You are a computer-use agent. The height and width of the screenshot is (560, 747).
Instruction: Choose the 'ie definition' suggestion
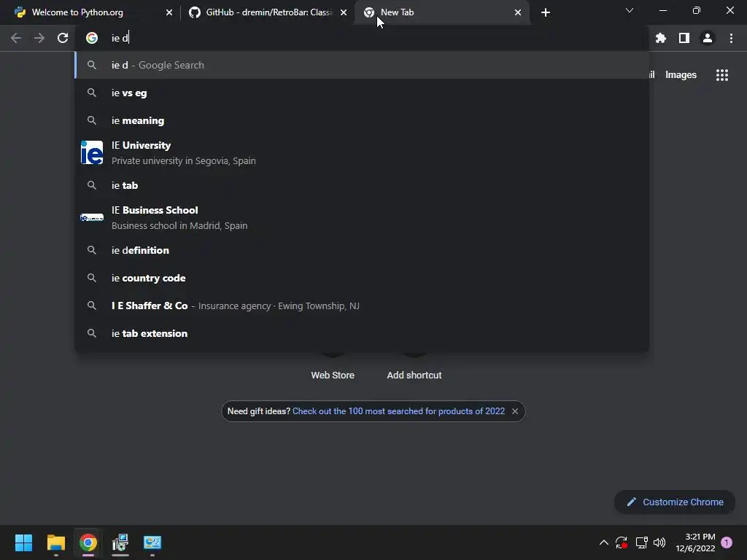[x=362, y=250]
